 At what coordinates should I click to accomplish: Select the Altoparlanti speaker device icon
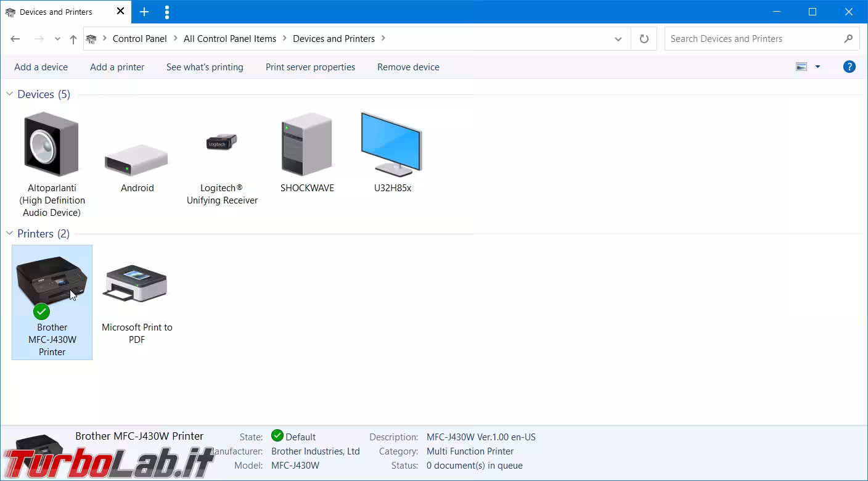52,145
